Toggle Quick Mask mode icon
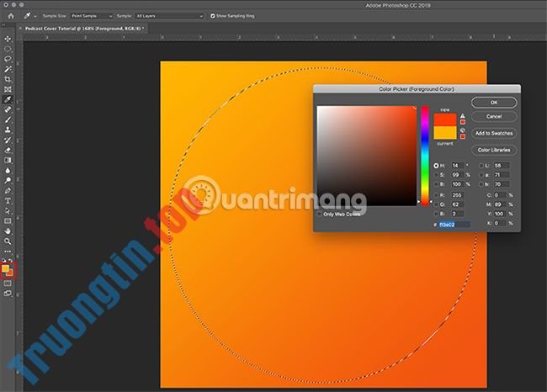Image resolution: width=547 pixels, height=392 pixels. coord(8,283)
